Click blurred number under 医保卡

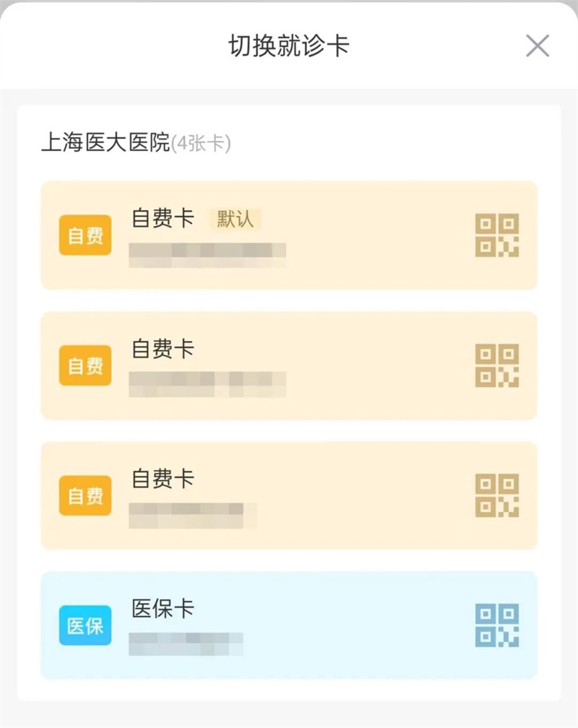[x=186, y=644]
